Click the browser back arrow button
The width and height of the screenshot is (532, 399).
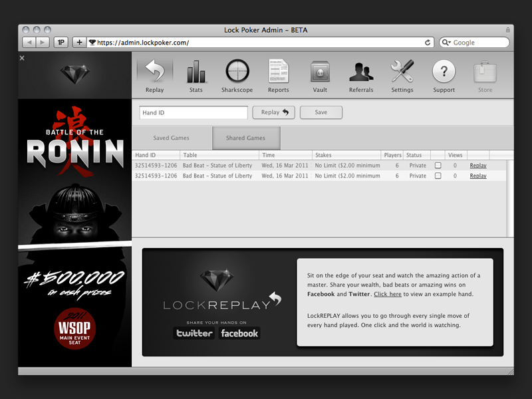[x=29, y=43]
